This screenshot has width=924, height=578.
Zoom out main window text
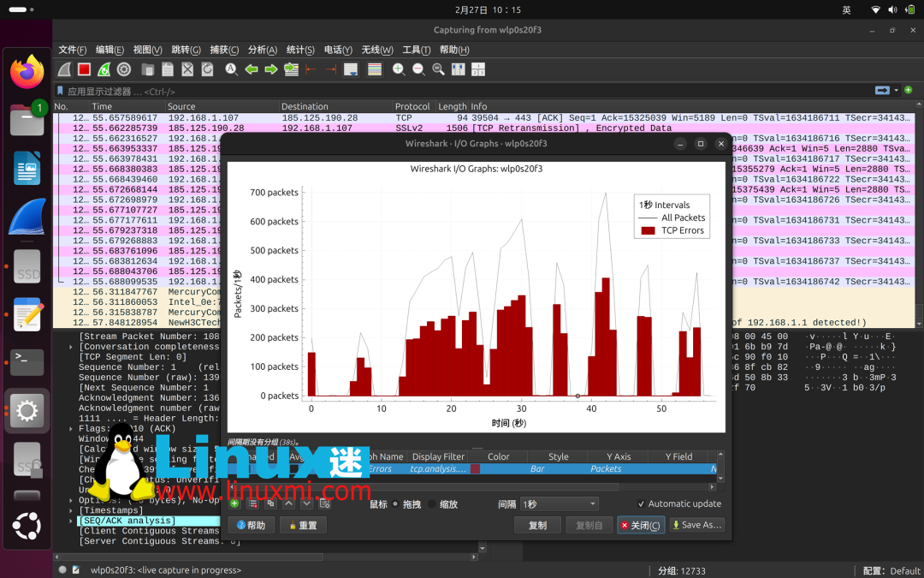(x=418, y=69)
